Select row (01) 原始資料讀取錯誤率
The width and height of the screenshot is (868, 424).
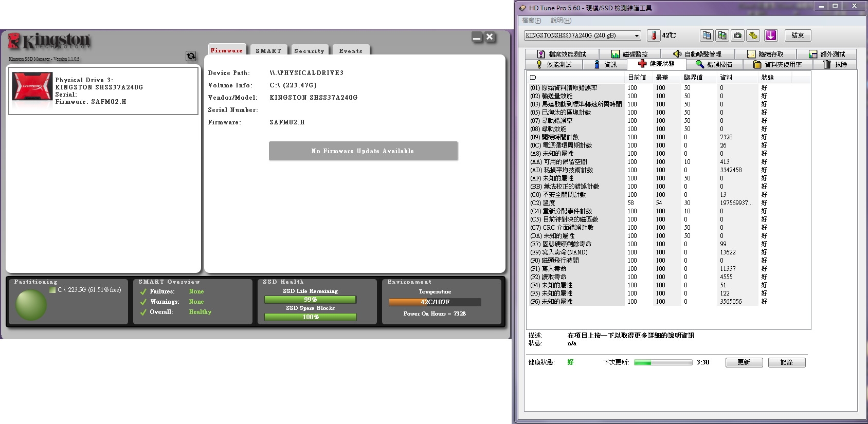668,88
